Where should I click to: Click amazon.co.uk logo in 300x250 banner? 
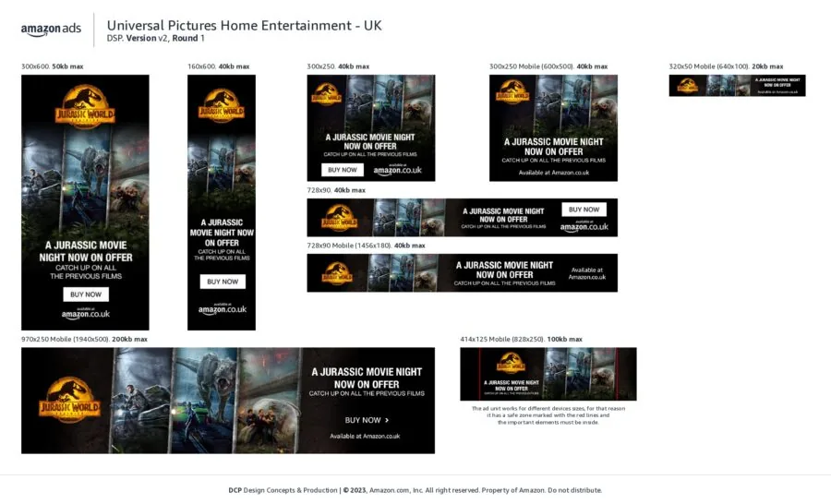397,170
